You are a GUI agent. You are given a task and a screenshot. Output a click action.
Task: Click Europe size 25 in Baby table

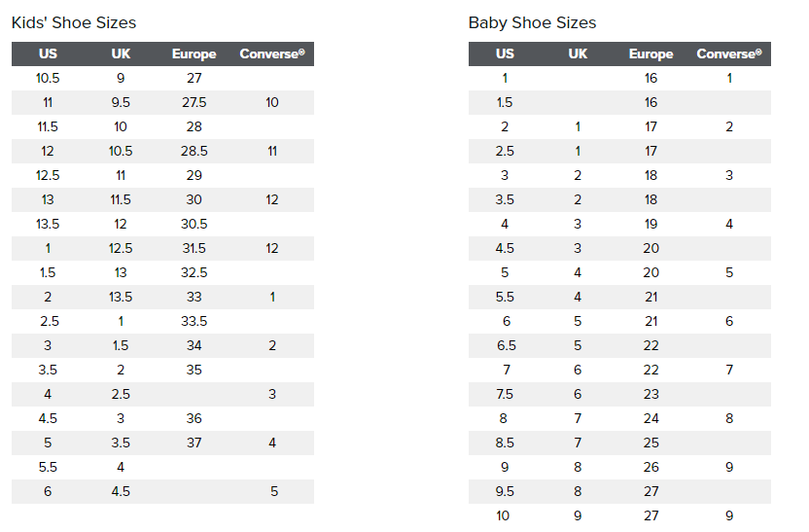[651, 443]
